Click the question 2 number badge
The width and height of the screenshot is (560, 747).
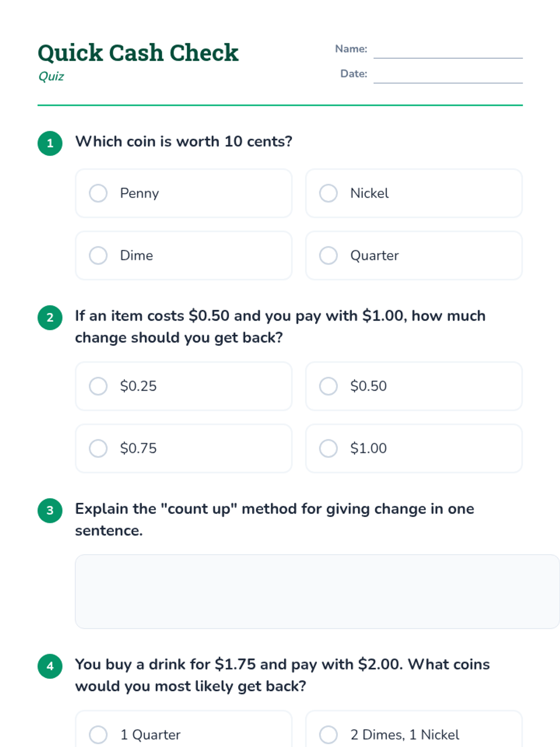50,317
